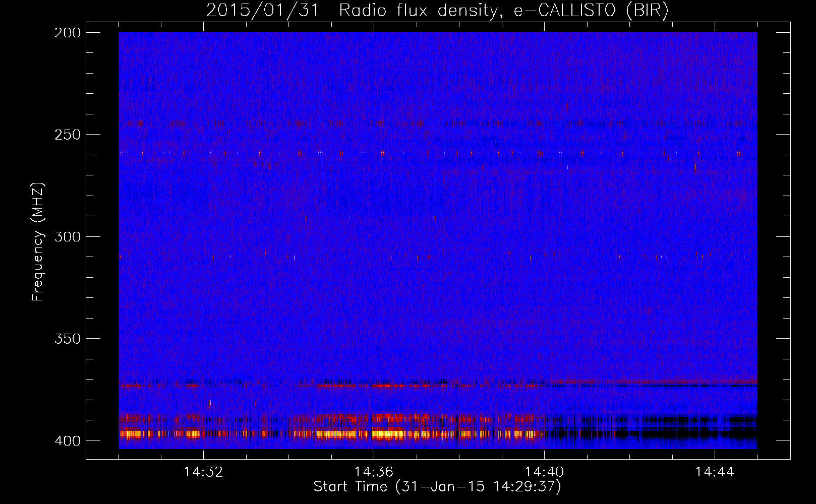Click the 200 frequency tick label
Screen dimensions: 816x504
point(67,33)
